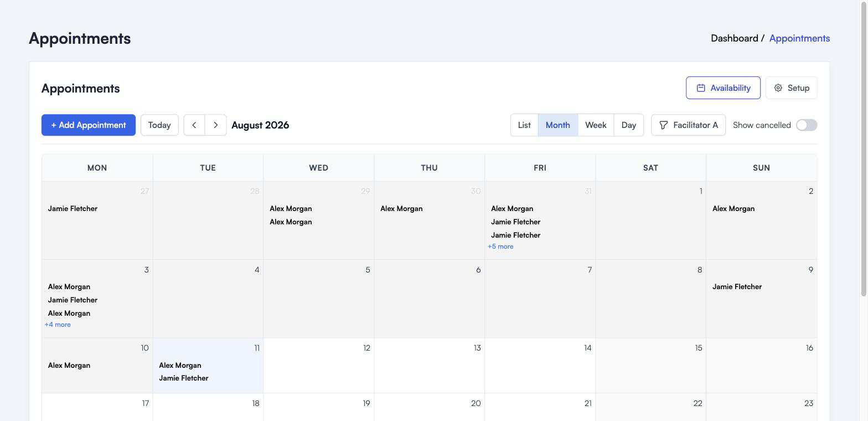This screenshot has width=868, height=421.
Task: Open Alex Morgan appointment on Monday 10
Action: pyautogui.click(x=69, y=366)
